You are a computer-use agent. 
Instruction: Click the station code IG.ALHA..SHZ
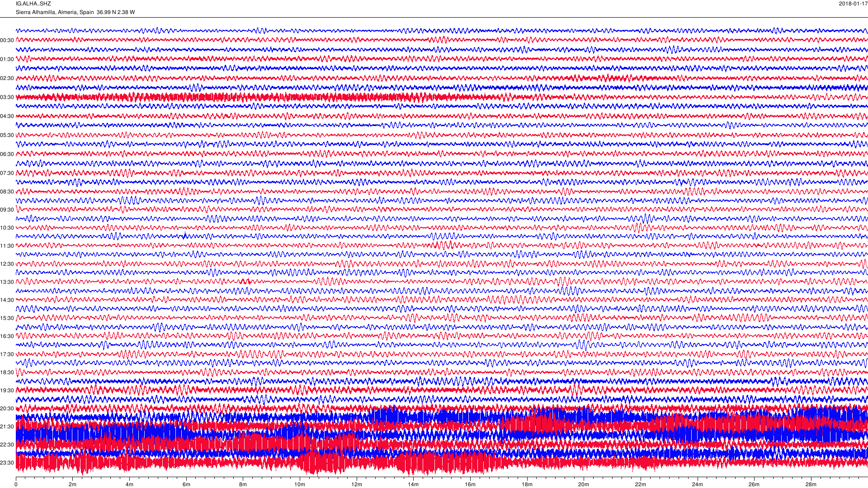pyautogui.click(x=33, y=4)
